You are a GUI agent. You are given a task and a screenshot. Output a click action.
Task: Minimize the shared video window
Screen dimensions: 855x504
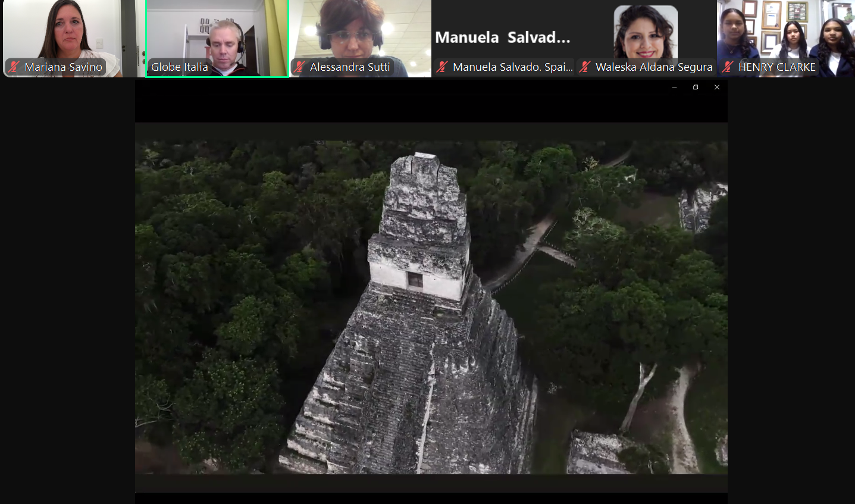click(x=674, y=87)
